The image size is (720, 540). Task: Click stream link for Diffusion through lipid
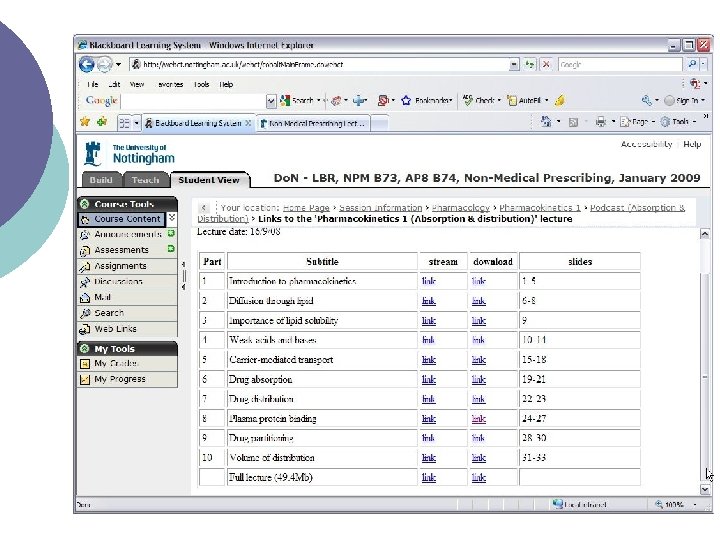click(x=428, y=301)
